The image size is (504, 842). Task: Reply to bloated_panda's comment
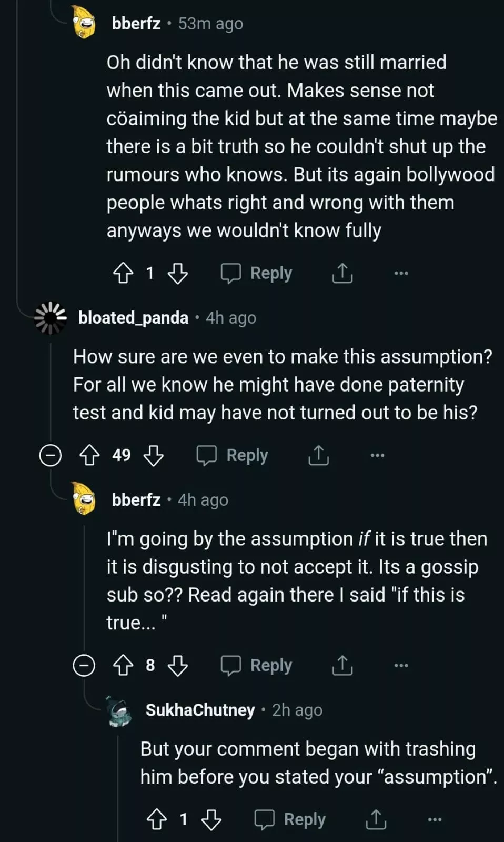click(x=233, y=455)
